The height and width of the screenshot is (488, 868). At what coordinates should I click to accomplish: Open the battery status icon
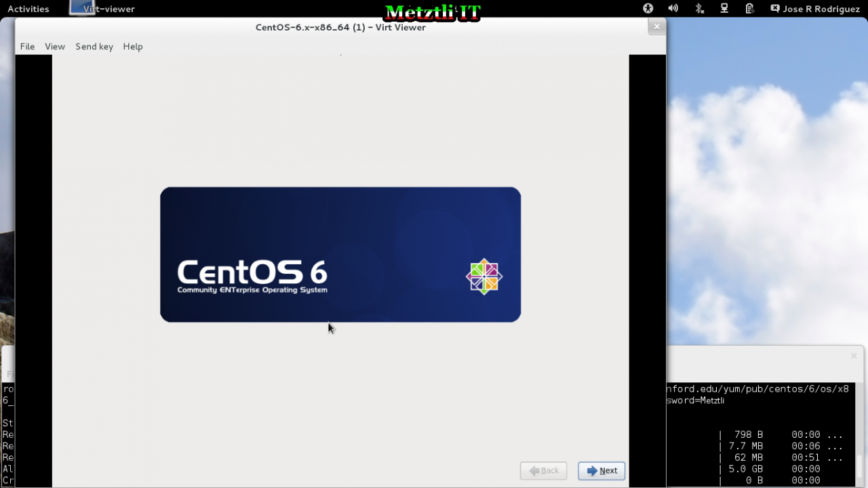tap(749, 9)
